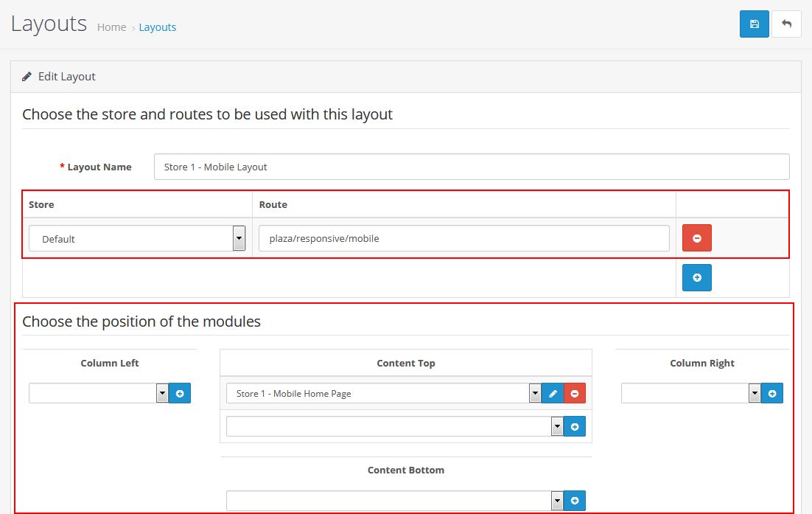Viewport: 812px width, 514px height.
Task: Add module to Content Bottom
Action: coord(574,501)
